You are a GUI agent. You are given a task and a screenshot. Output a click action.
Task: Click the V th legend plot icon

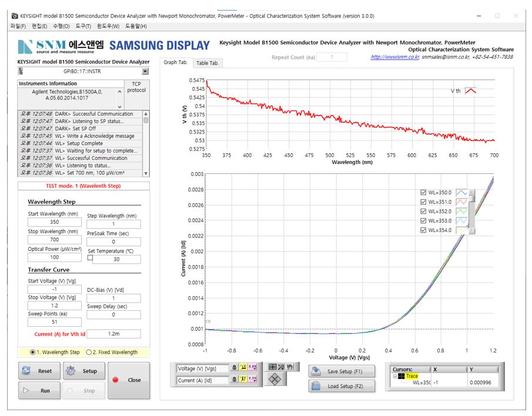coord(471,90)
